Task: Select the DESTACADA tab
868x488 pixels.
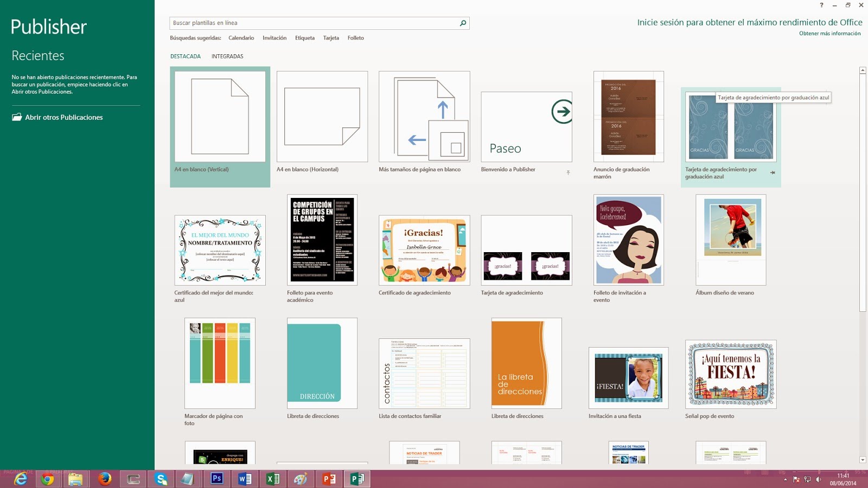Action: pos(185,56)
